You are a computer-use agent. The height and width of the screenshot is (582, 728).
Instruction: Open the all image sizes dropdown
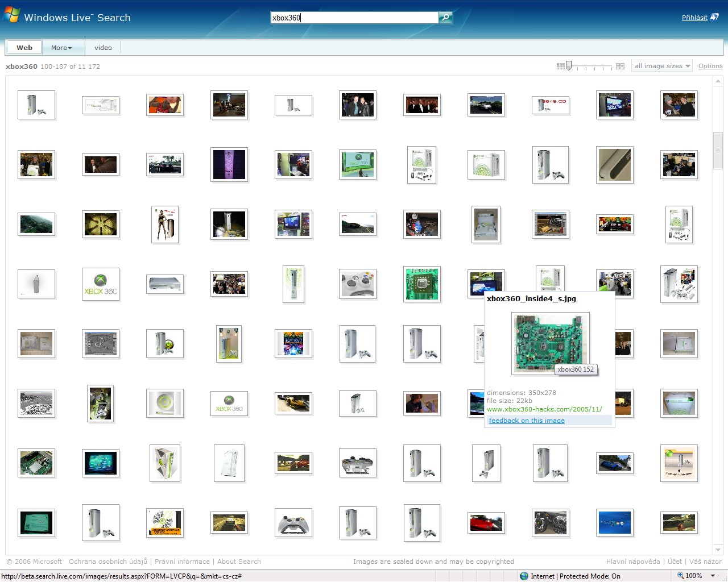point(662,66)
